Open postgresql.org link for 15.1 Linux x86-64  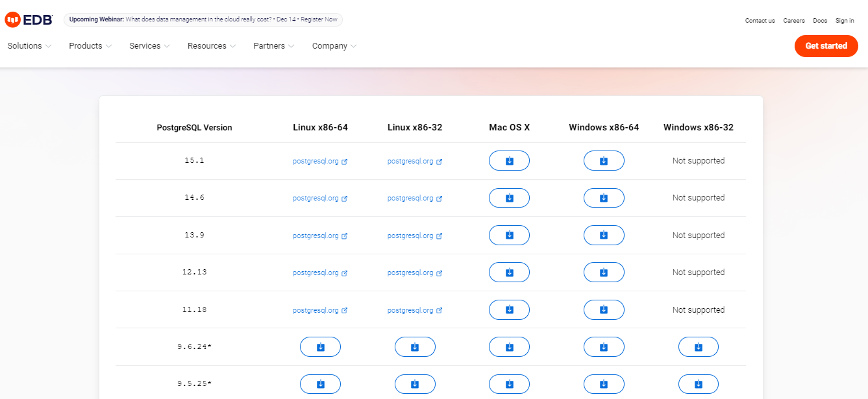pyautogui.click(x=320, y=161)
